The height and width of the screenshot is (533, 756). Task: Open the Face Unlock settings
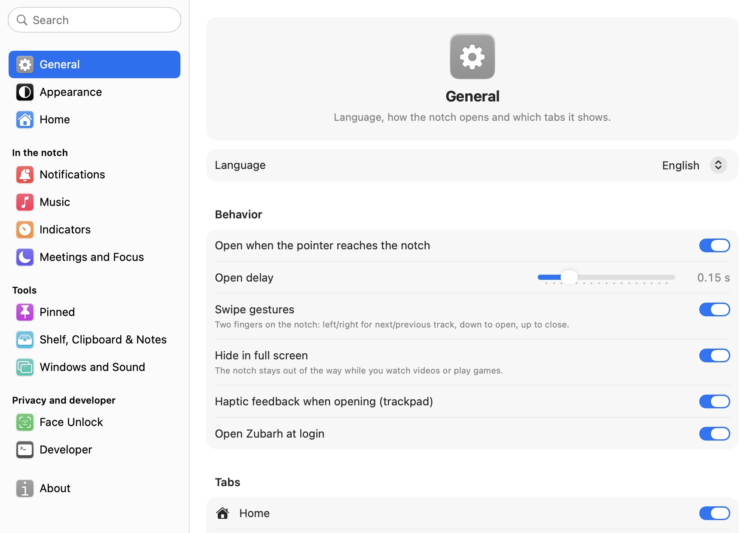pyautogui.click(x=94, y=422)
